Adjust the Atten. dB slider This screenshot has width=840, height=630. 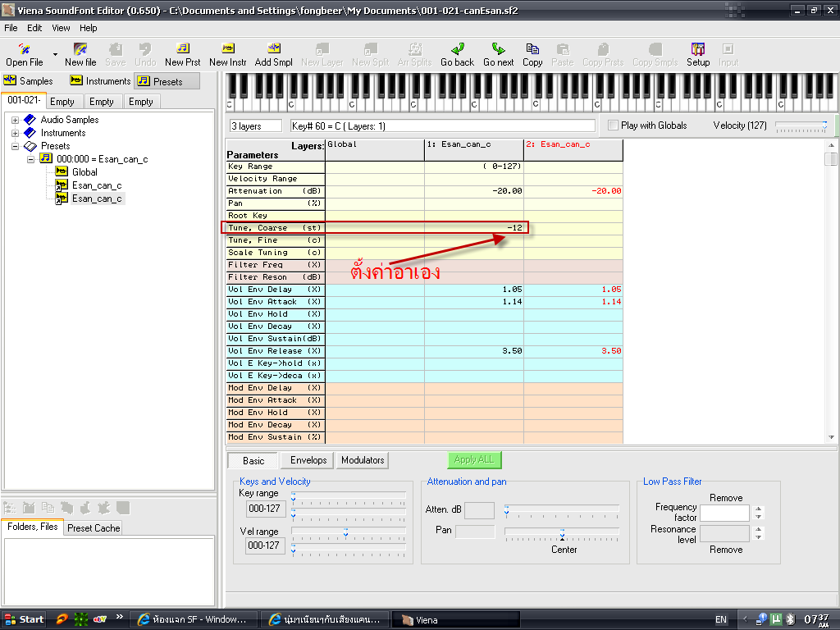(561, 509)
